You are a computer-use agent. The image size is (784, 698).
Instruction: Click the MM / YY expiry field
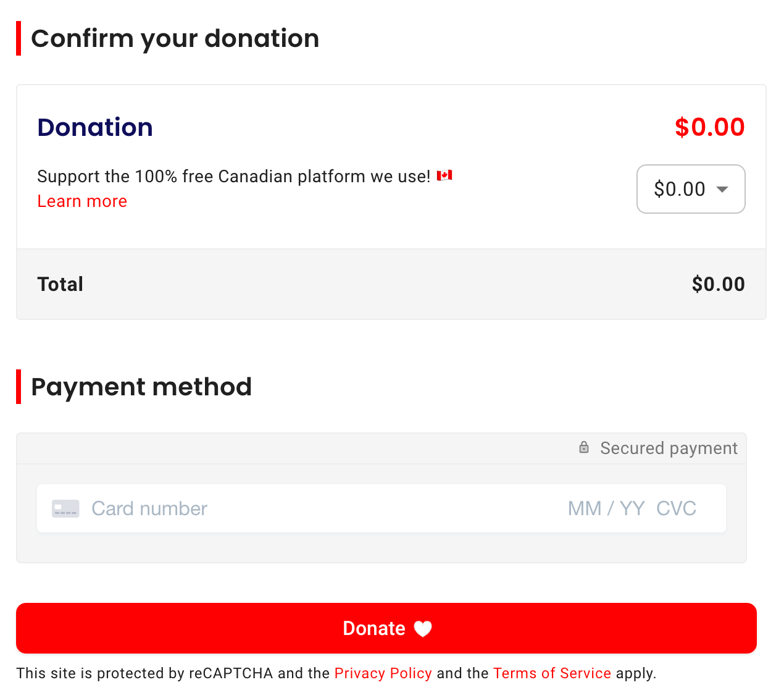pos(606,508)
